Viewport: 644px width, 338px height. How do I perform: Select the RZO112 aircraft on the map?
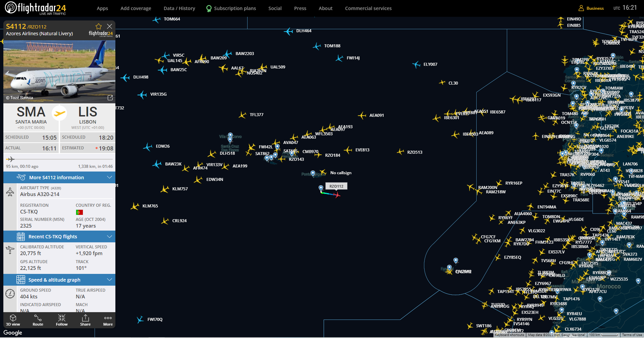[336, 195]
